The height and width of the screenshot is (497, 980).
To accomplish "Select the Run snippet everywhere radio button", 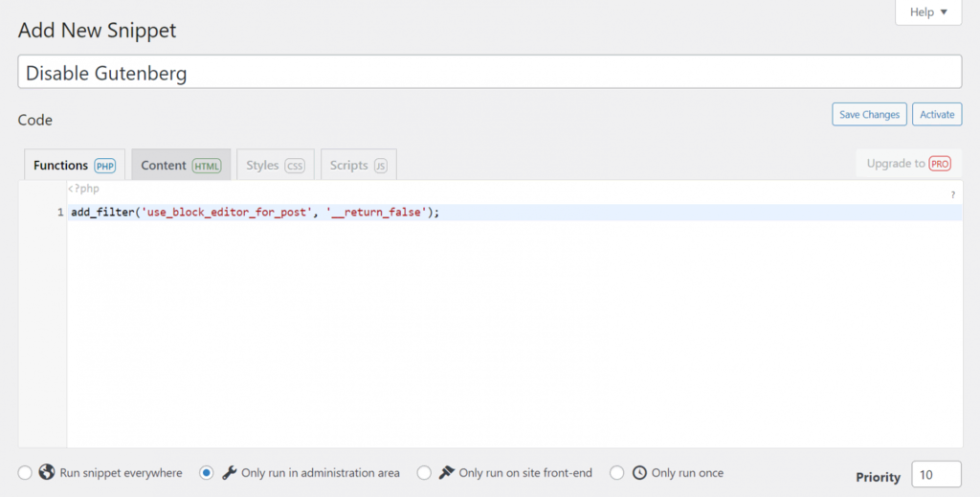I will pyautogui.click(x=25, y=473).
